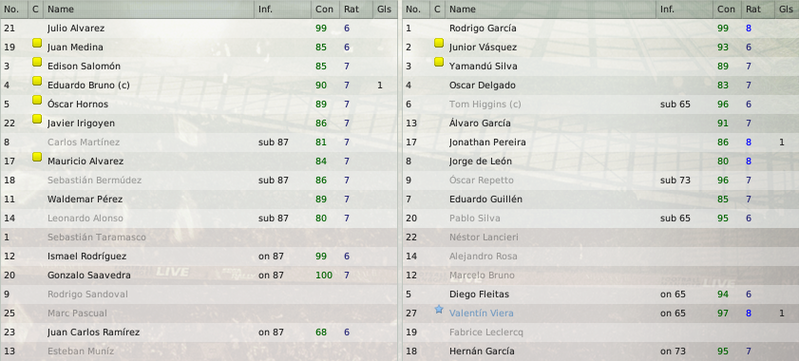Click Mauricio Alvarez's yellow card icon

pos(37,157)
